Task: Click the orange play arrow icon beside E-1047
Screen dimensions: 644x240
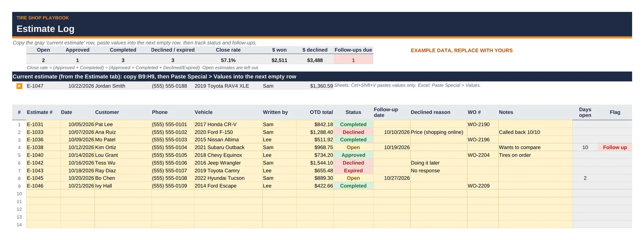Action: 19,86
